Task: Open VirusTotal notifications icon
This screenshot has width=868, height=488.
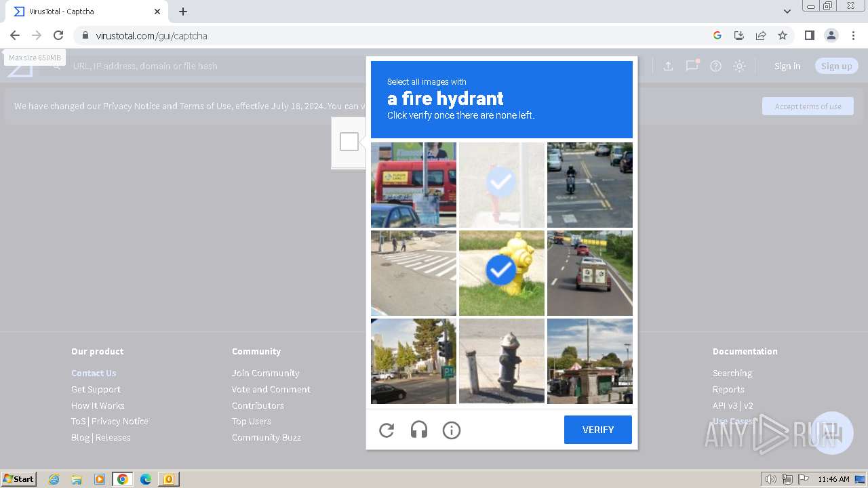Action: pos(692,66)
